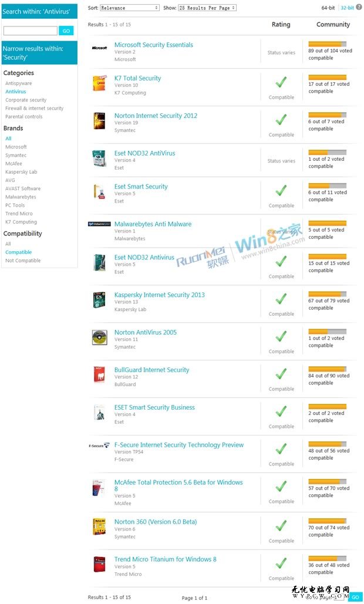Switch to 32-bit view
Viewport: 364px width, 604px height.
[348, 8]
